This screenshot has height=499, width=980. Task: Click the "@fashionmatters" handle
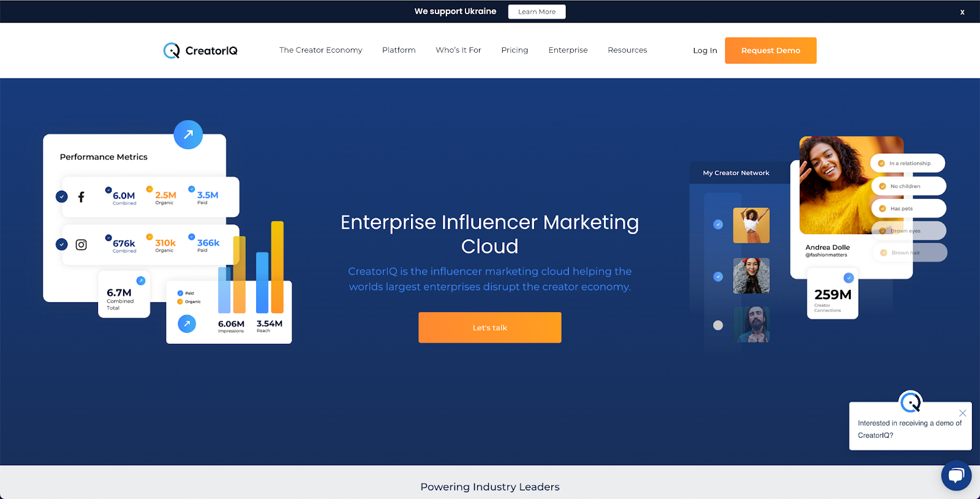tap(826, 255)
